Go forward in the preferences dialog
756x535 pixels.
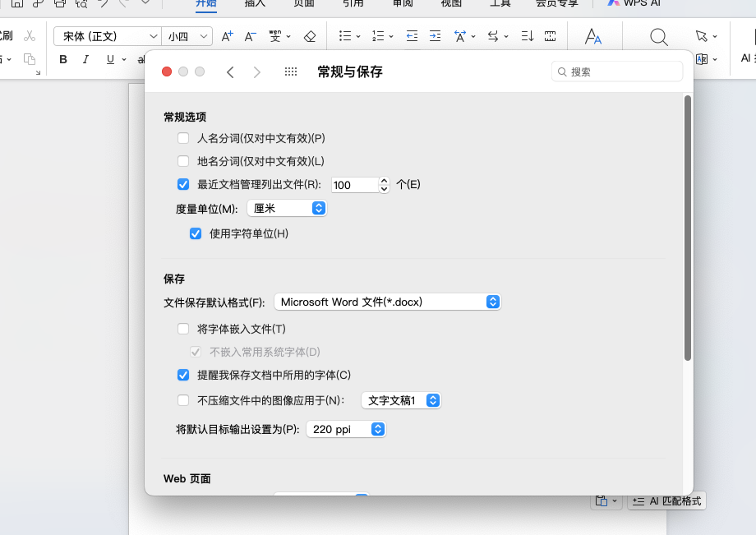click(x=257, y=72)
